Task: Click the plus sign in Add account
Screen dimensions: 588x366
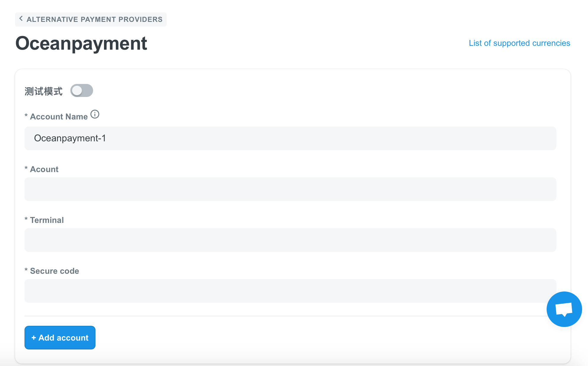Action: click(x=34, y=338)
